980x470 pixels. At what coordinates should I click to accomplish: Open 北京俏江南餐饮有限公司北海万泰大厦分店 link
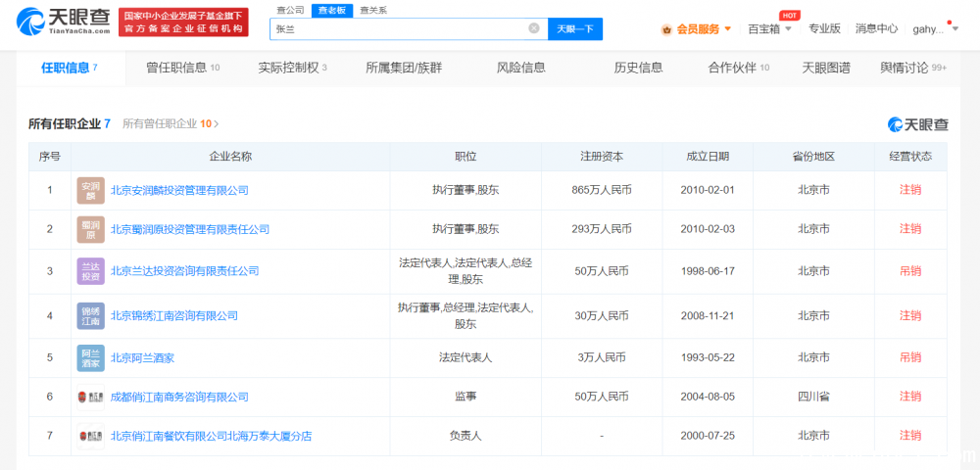click(x=211, y=436)
